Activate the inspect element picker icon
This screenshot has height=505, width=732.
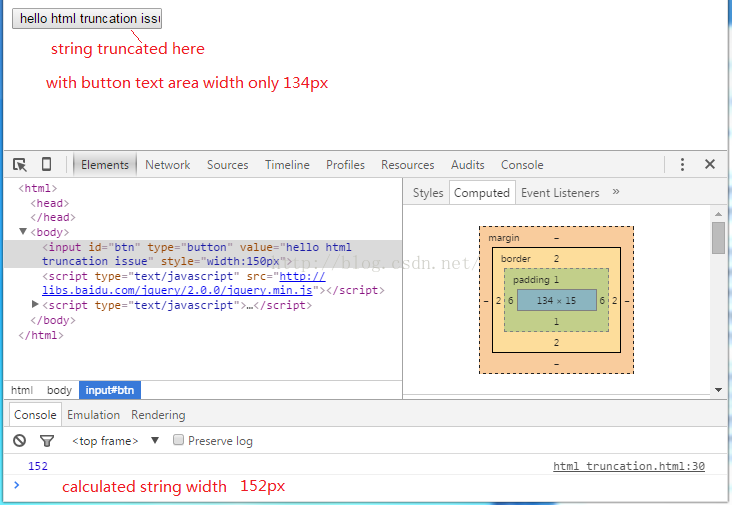(x=20, y=165)
